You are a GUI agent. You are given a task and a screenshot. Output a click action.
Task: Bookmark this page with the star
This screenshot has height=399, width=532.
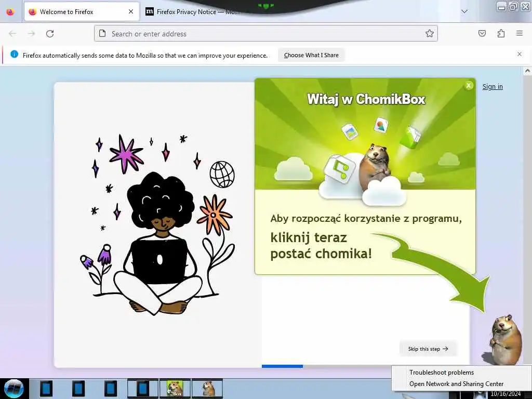tap(430, 33)
